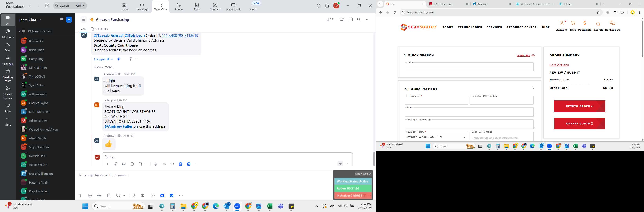Open Contacts in Zoom top bar
644x212 pixels.
click(x=215, y=7)
